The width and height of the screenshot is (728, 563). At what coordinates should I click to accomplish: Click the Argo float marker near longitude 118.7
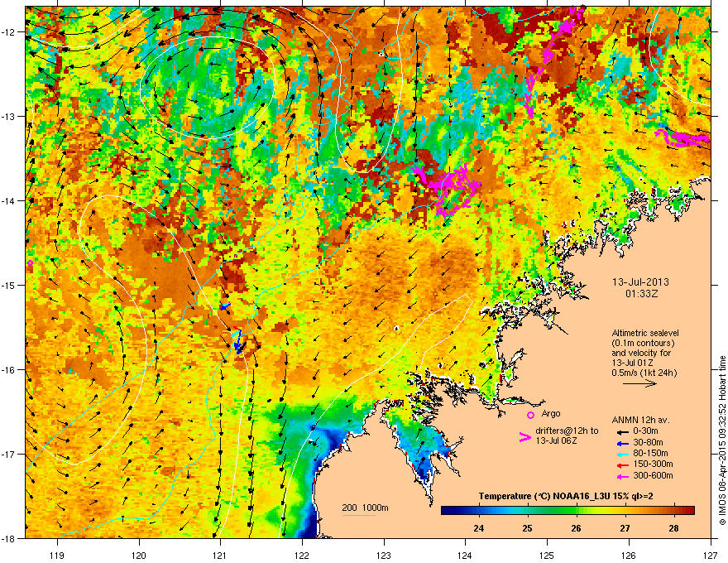point(30,263)
